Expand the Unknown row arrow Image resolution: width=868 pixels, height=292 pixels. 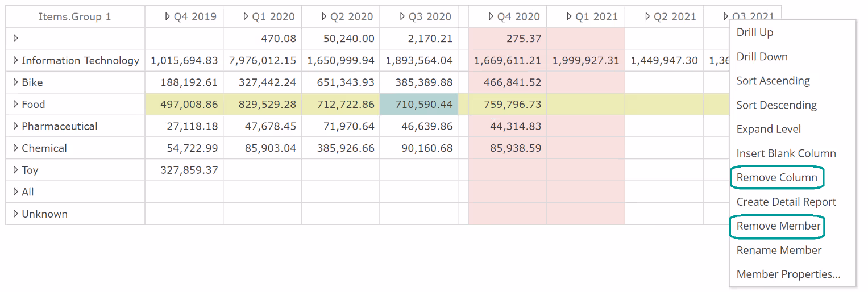pos(16,214)
